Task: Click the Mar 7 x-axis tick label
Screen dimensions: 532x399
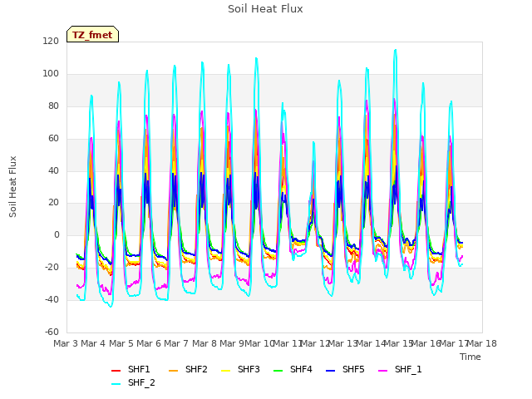Action: point(176,343)
